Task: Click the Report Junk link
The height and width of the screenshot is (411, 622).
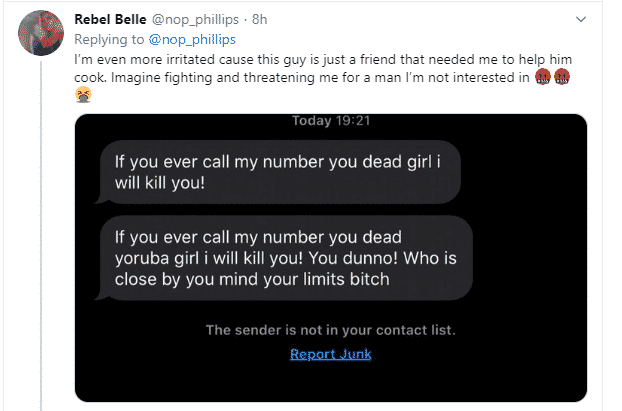Action: tap(330, 353)
